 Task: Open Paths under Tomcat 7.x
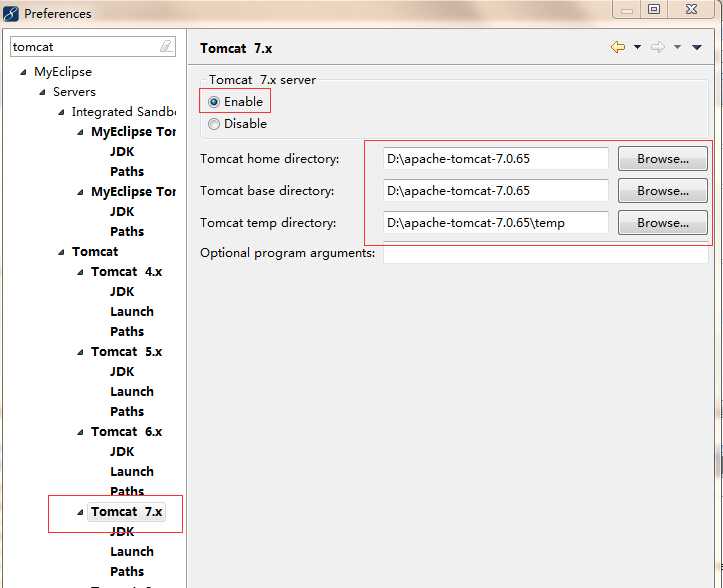coord(127,572)
